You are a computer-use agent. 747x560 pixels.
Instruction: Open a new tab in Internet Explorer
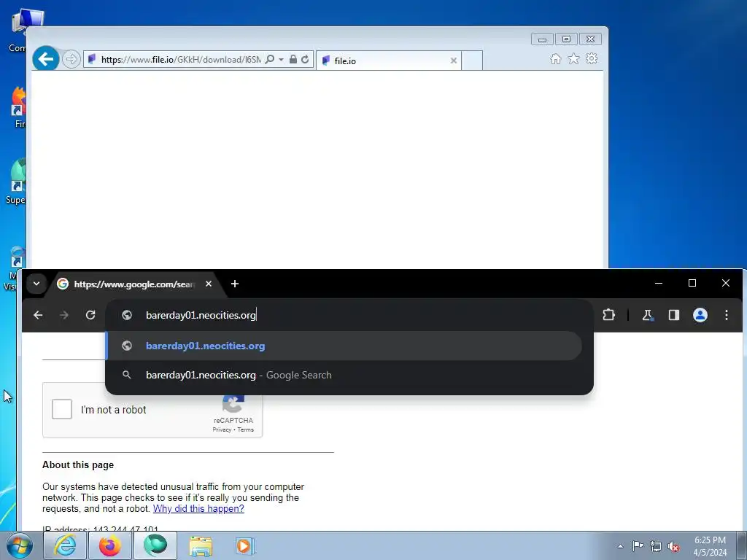coord(472,61)
